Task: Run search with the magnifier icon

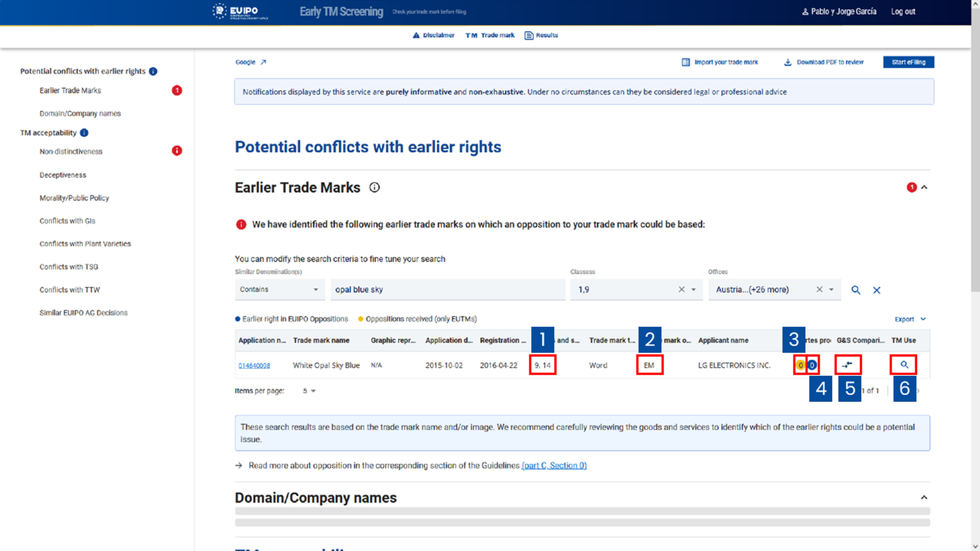Action: 856,290
